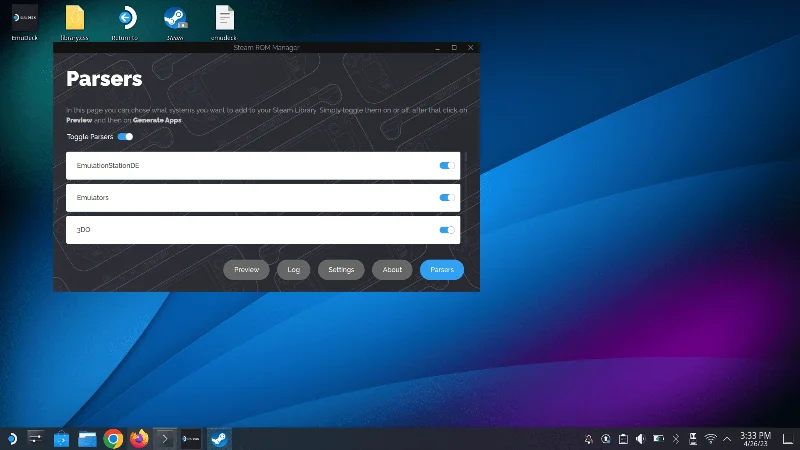The width and height of the screenshot is (800, 450).
Task: Open the volume control in system tray
Action: 640,438
